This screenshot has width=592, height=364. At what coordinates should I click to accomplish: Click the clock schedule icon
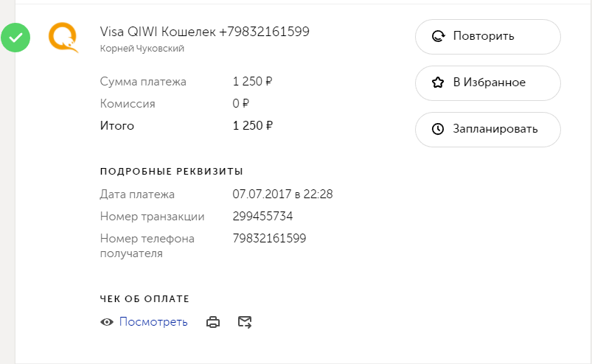(x=438, y=129)
